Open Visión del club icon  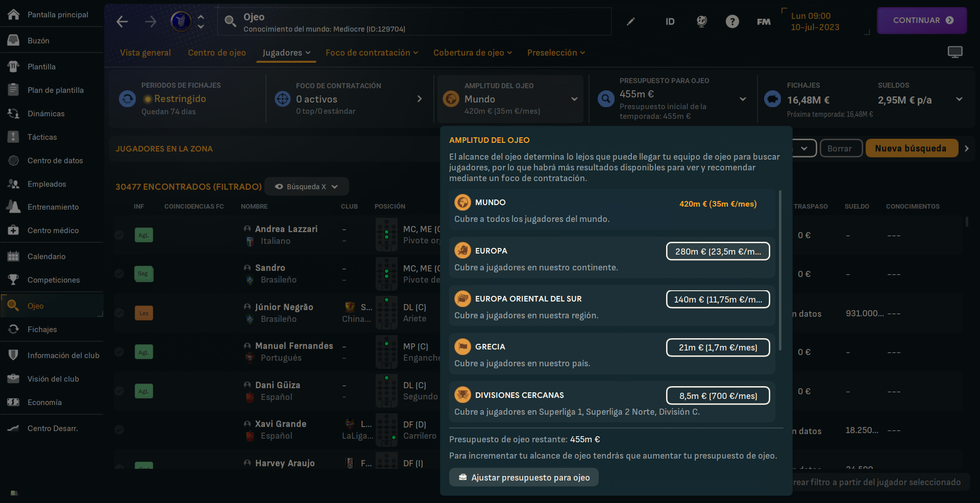(14, 379)
